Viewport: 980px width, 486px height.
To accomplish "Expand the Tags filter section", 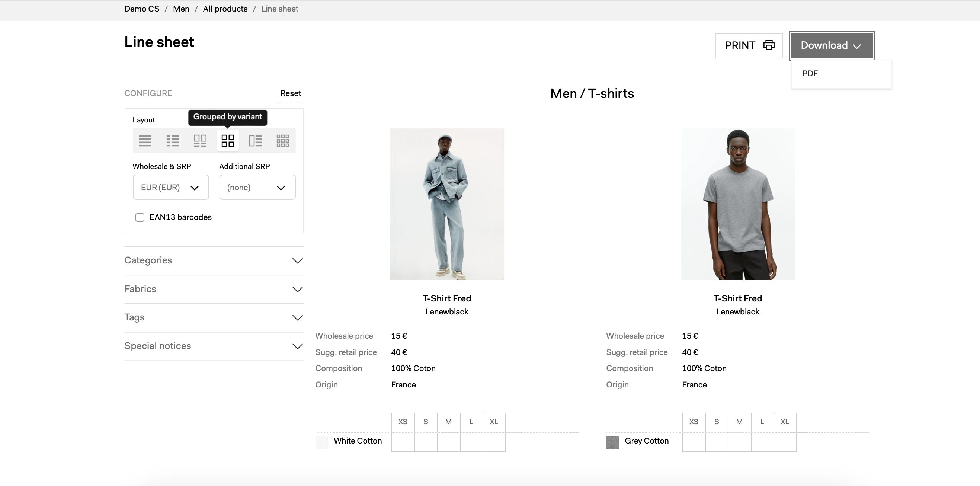I will pos(214,317).
